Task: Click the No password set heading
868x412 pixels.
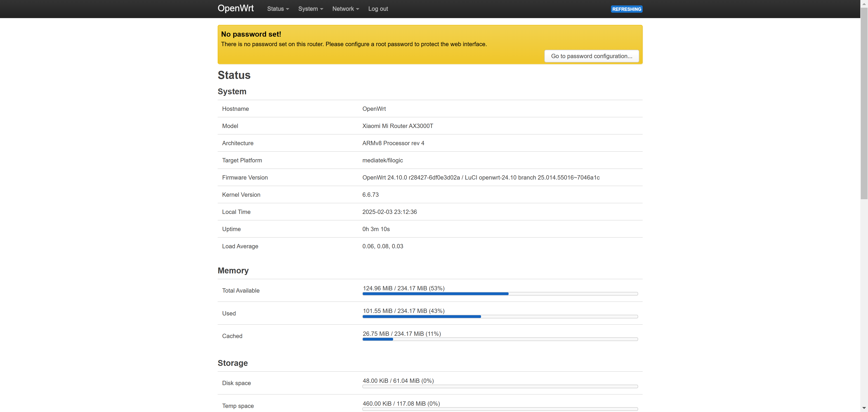Action: [251, 34]
